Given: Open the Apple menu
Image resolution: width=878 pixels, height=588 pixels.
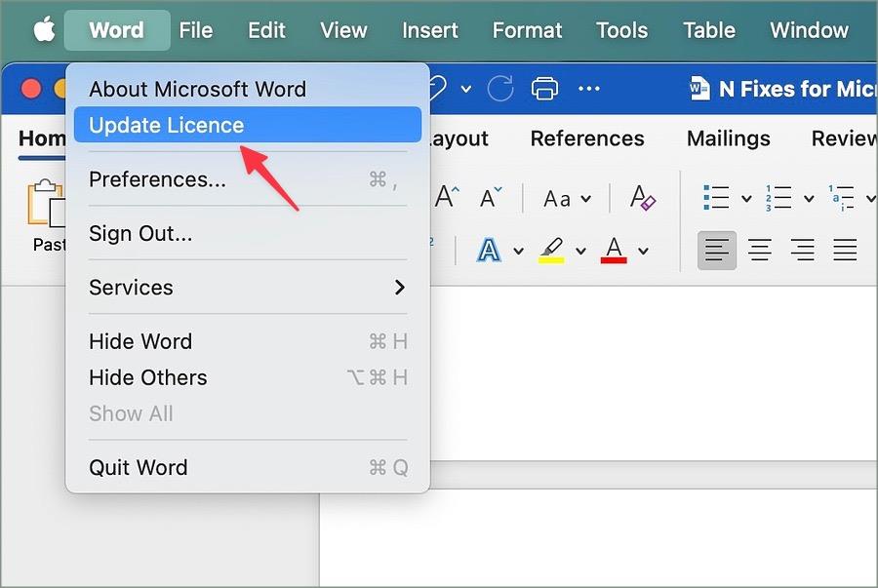Looking at the screenshot, I should (44, 29).
